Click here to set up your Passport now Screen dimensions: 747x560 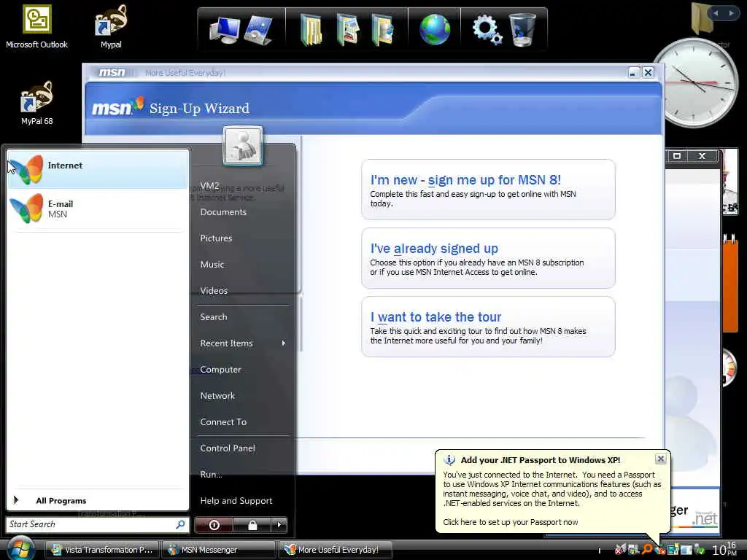(x=510, y=522)
